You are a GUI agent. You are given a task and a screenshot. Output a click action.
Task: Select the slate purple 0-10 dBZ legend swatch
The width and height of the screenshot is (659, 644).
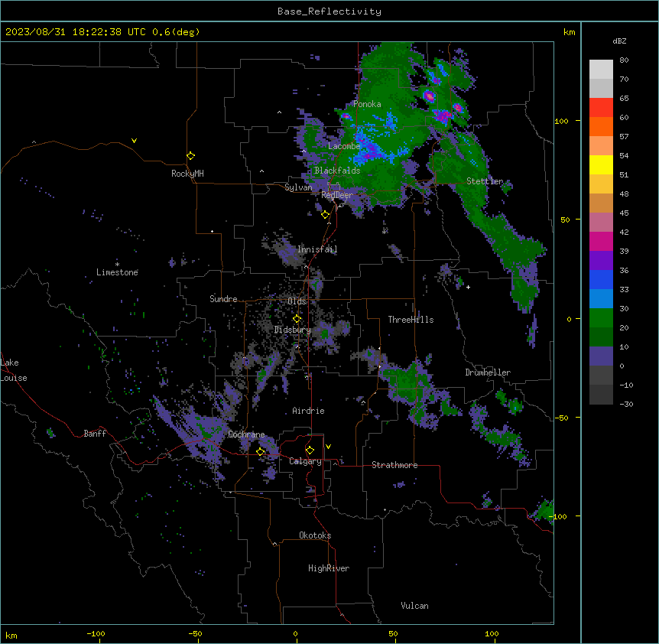coord(601,356)
